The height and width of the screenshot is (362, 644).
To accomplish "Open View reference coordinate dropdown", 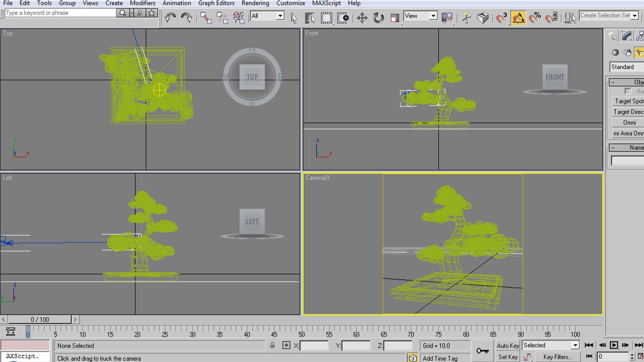I will (421, 16).
